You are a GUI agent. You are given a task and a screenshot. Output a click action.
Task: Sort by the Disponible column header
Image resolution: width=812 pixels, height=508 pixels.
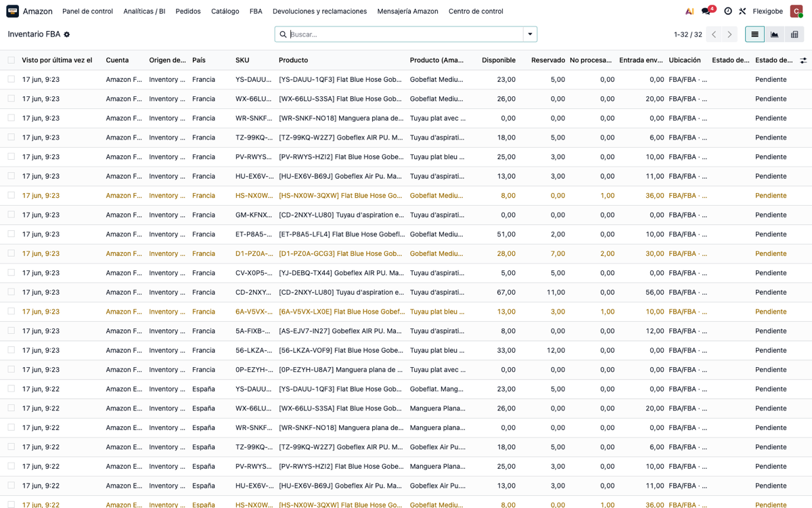click(499, 60)
